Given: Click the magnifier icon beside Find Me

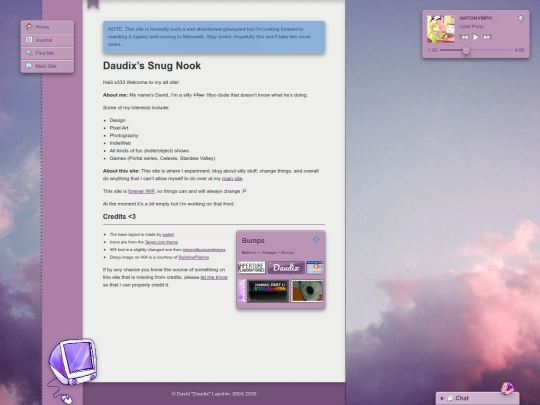Looking at the screenshot, I should (29, 53).
